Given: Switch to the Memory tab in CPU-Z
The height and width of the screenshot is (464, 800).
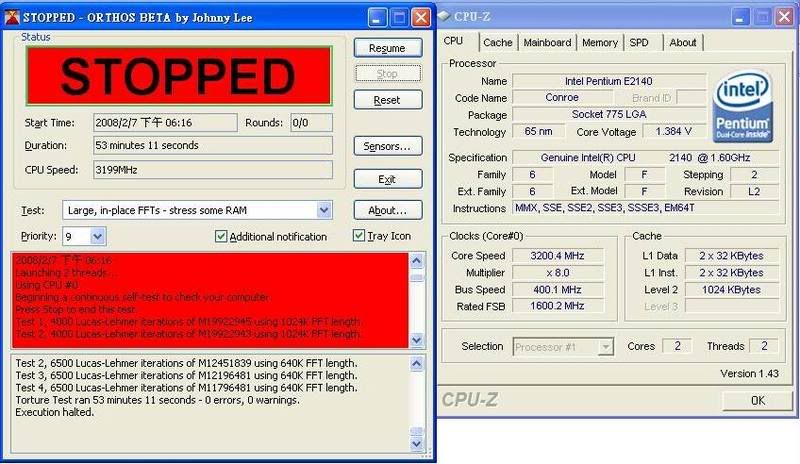Looking at the screenshot, I should [x=599, y=42].
